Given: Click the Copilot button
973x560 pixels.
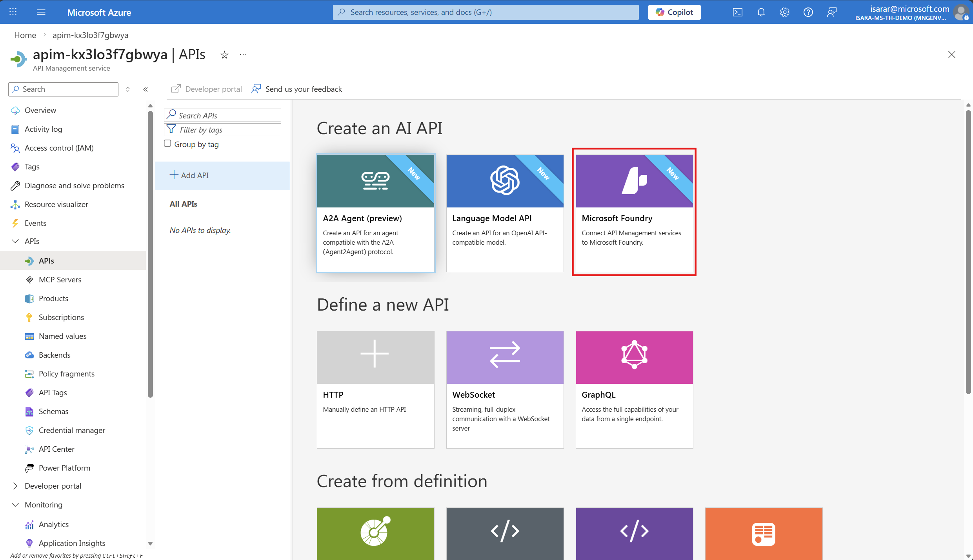Looking at the screenshot, I should coord(674,12).
